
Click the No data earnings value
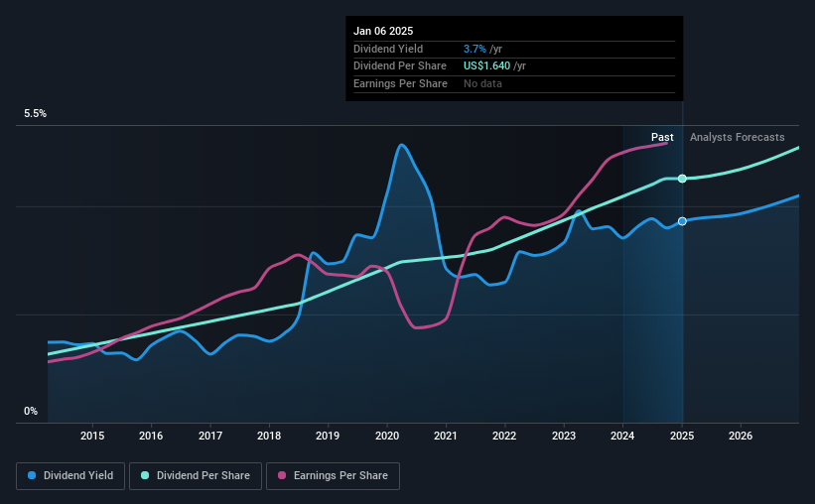click(482, 83)
